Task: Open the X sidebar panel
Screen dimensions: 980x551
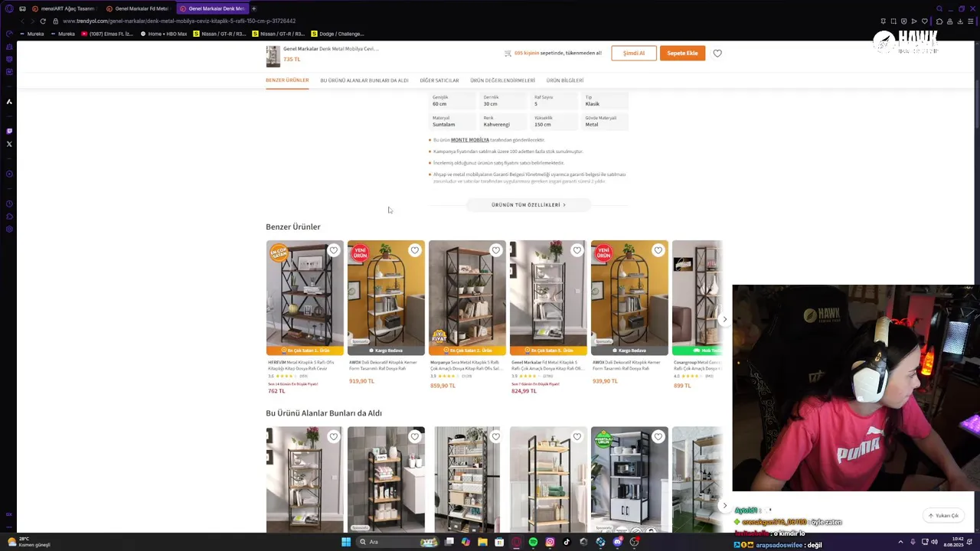Action: [9, 144]
